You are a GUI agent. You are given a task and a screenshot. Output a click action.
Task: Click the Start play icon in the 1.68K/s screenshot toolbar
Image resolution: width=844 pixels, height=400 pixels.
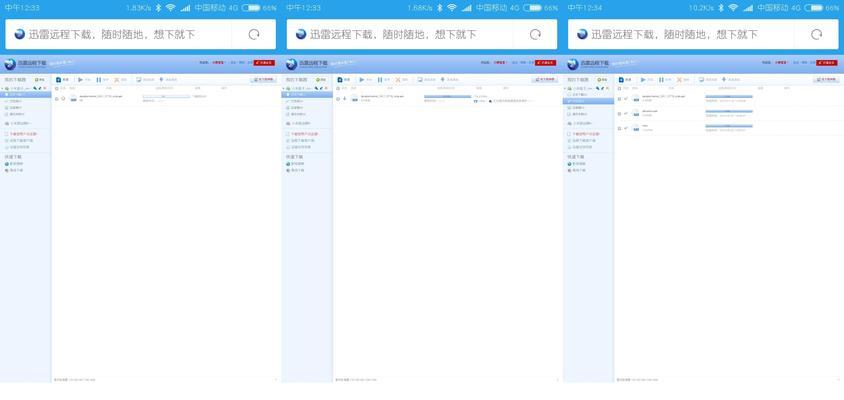coord(362,80)
